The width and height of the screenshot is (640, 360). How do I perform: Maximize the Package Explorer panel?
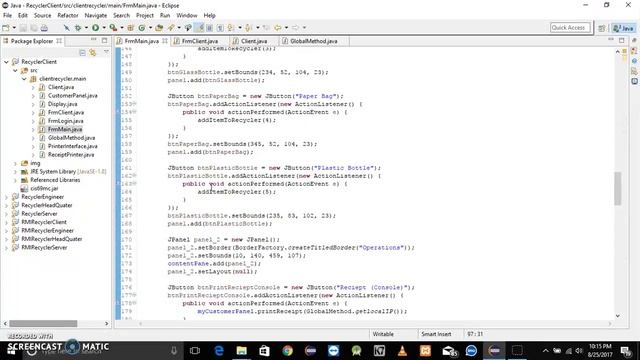[104, 40]
